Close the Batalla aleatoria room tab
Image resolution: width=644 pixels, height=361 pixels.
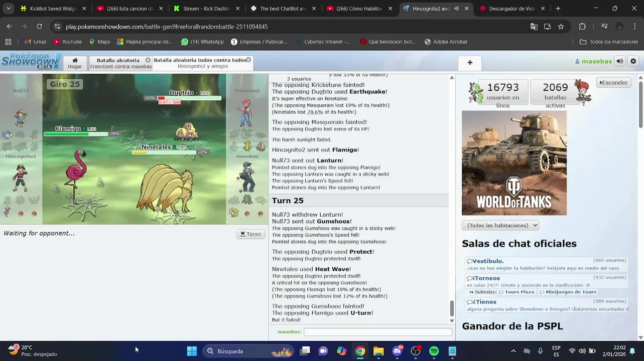148,60
